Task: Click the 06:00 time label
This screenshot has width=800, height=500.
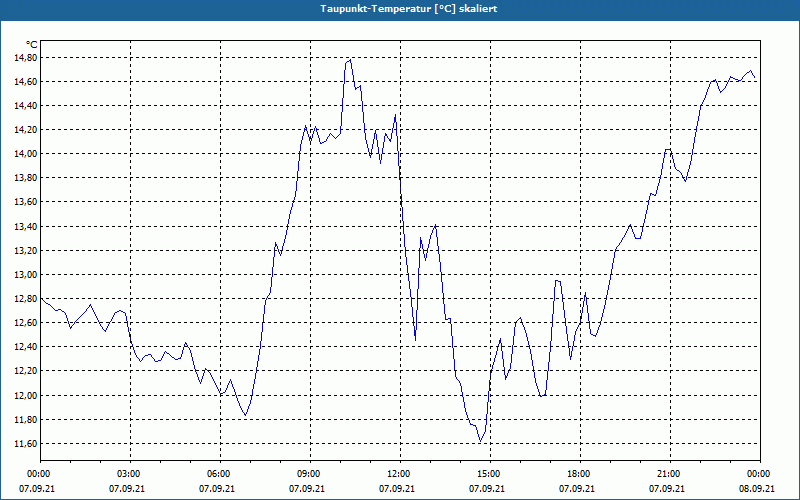Action: pyautogui.click(x=220, y=474)
